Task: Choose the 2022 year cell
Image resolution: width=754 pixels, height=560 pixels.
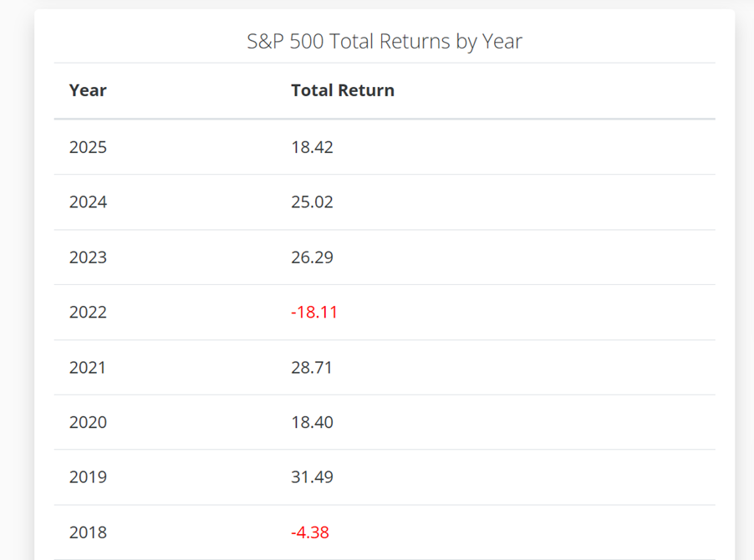Action: 88,313
